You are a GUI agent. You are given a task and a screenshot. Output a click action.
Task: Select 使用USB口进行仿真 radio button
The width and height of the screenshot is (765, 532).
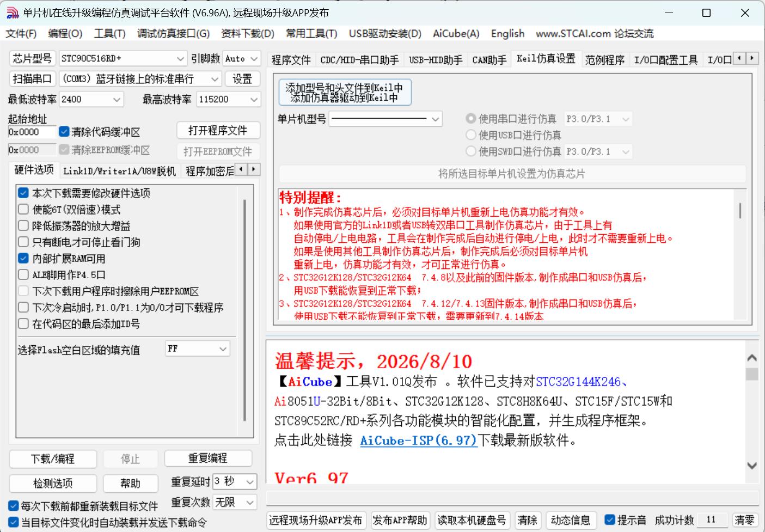click(x=471, y=135)
